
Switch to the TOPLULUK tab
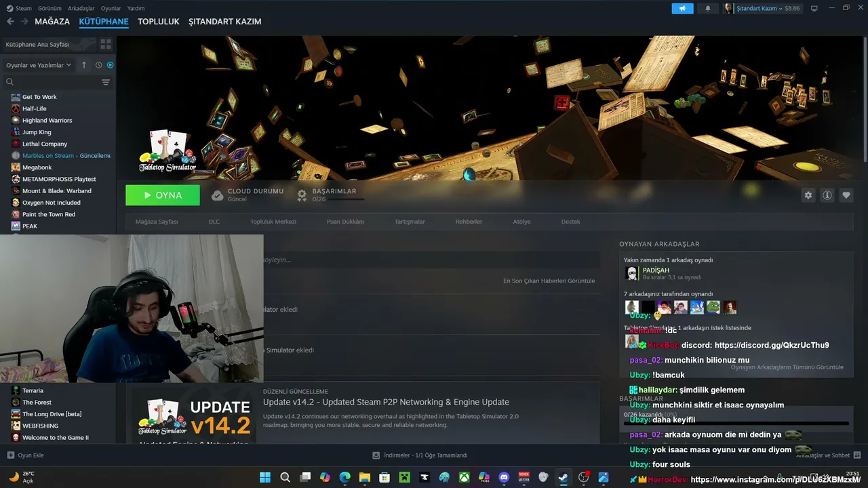click(x=159, y=22)
